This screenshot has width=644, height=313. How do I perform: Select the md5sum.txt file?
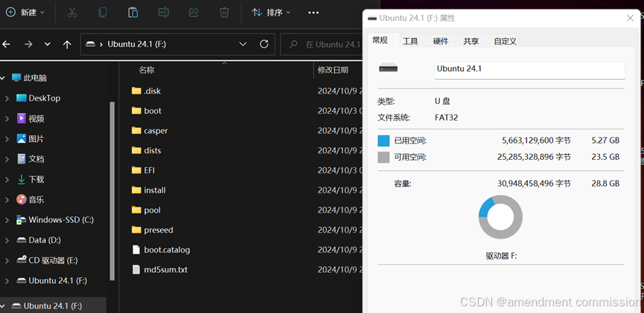[x=159, y=270]
